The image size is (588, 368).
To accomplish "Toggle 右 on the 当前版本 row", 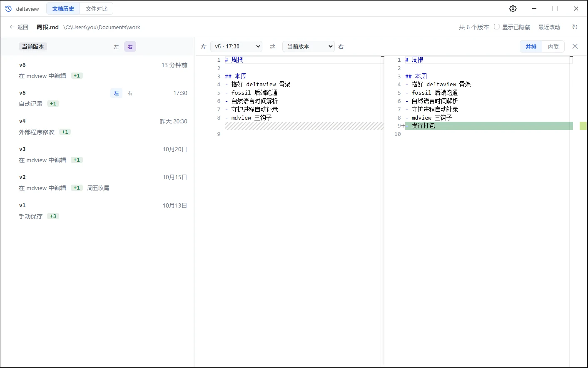I will [130, 47].
